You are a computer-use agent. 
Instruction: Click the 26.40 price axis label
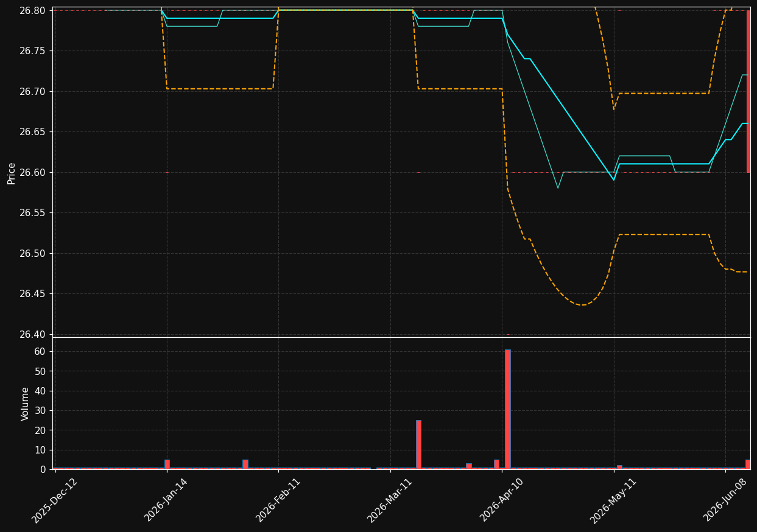pos(32,334)
